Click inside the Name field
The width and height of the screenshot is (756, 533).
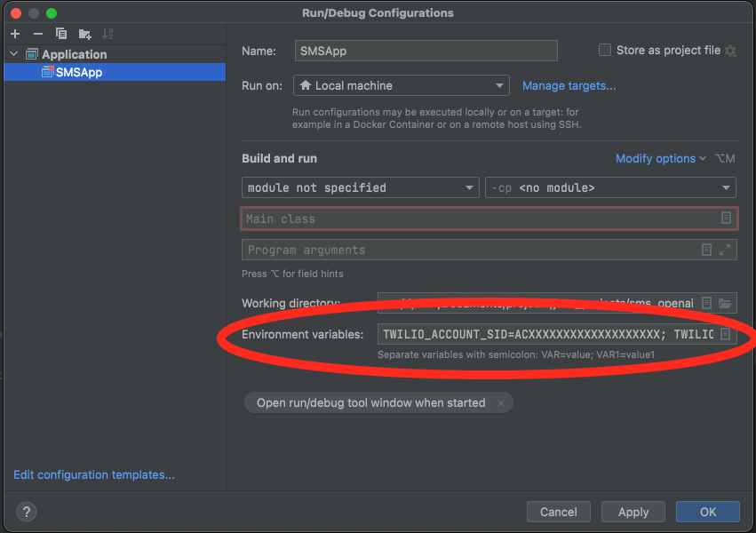426,51
